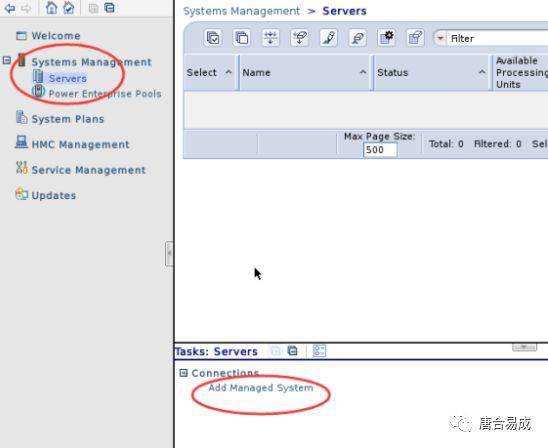Click the Max Page Size input field

(380, 150)
